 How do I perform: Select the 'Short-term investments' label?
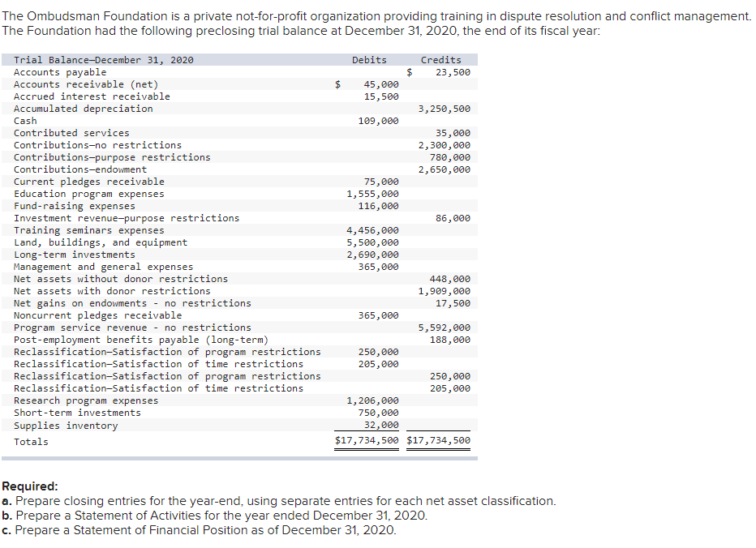click(77, 413)
